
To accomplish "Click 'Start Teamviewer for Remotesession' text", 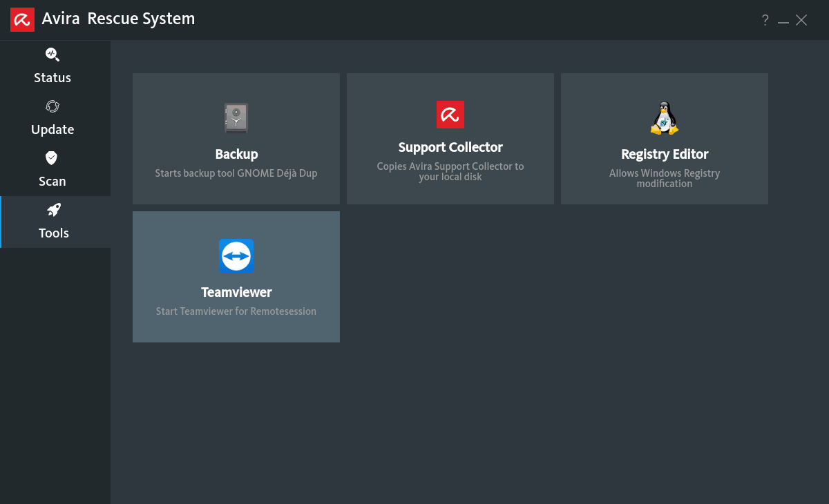I will pyautogui.click(x=236, y=311).
